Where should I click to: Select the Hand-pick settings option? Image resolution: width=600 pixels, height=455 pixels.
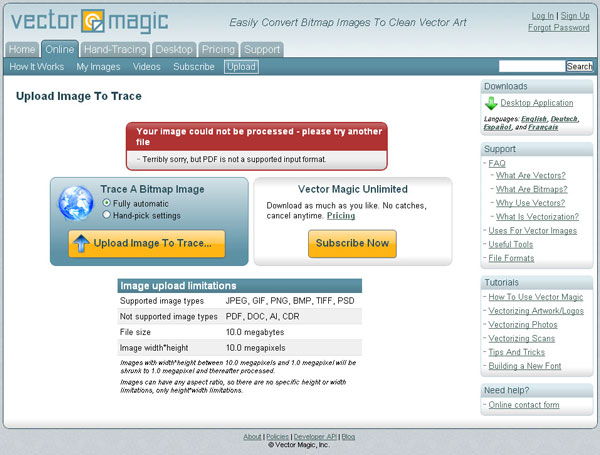tap(107, 215)
